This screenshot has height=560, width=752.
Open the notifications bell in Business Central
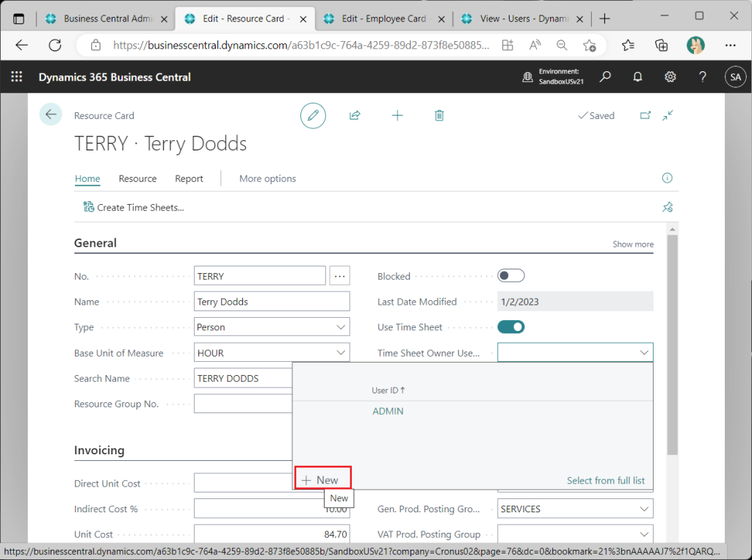click(637, 77)
